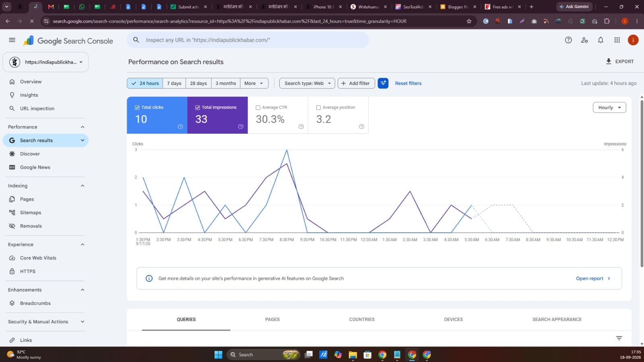The image size is (644, 362).
Task: Open users and permissions icon
Action: coord(584,40)
